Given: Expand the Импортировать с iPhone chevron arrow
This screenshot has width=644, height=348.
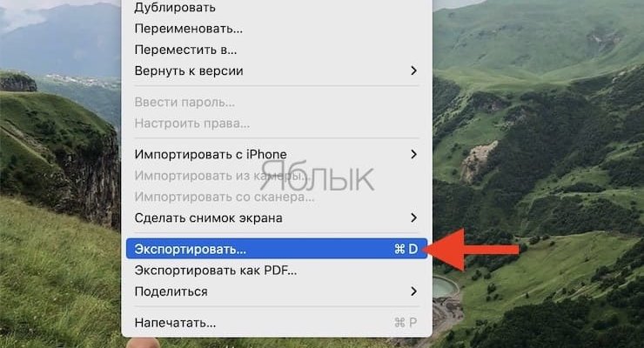Looking at the screenshot, I should pos(413,154).
